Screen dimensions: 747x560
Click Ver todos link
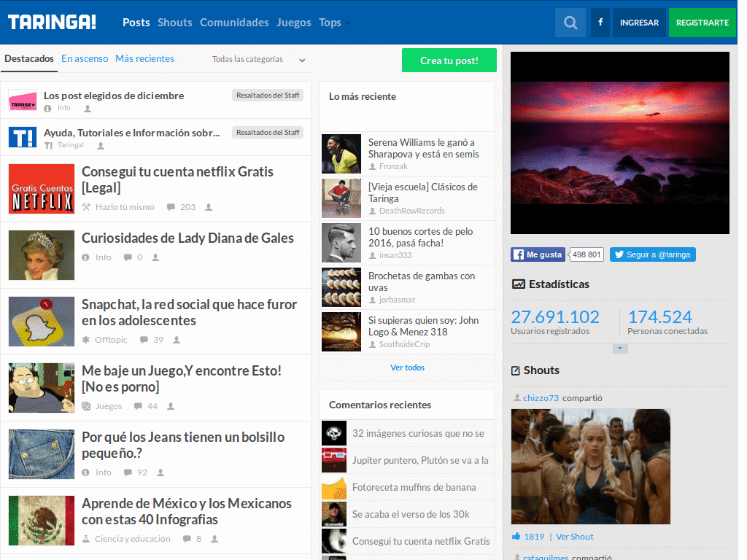coord(407,367)
